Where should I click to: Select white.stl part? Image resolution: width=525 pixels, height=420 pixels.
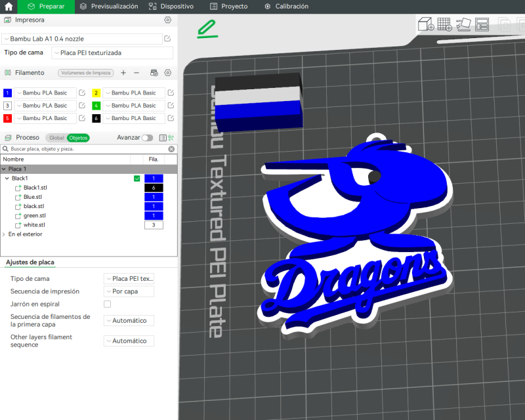[x=34, y=225]
